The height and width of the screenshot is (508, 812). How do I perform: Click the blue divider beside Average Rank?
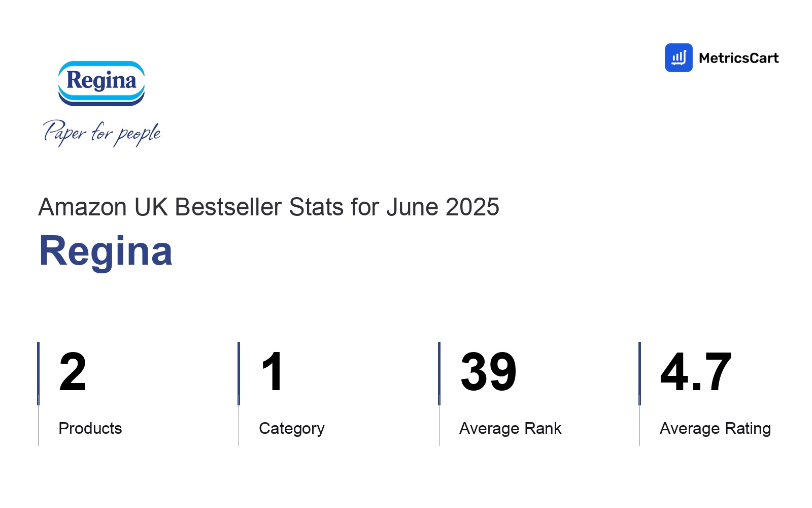point(439,374)
